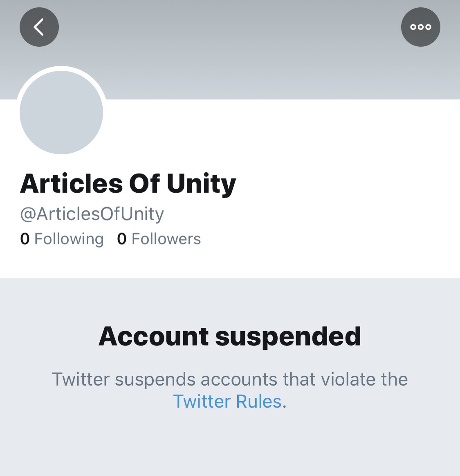The height and width of the screenshot is (476, 460).
Task: Open the three-dot more options menu
Action: [420, 27]
